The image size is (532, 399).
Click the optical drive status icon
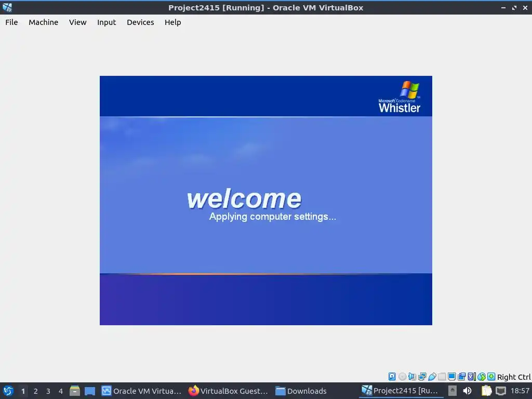pyautogui.click(x=403, y=376)
